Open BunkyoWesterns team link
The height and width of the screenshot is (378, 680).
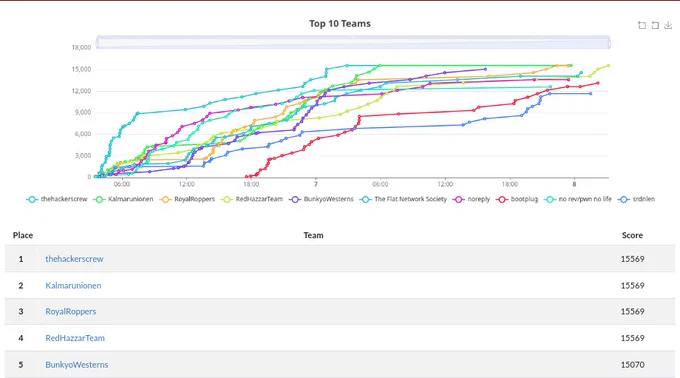pyautogui.click(x=77, y=365)
